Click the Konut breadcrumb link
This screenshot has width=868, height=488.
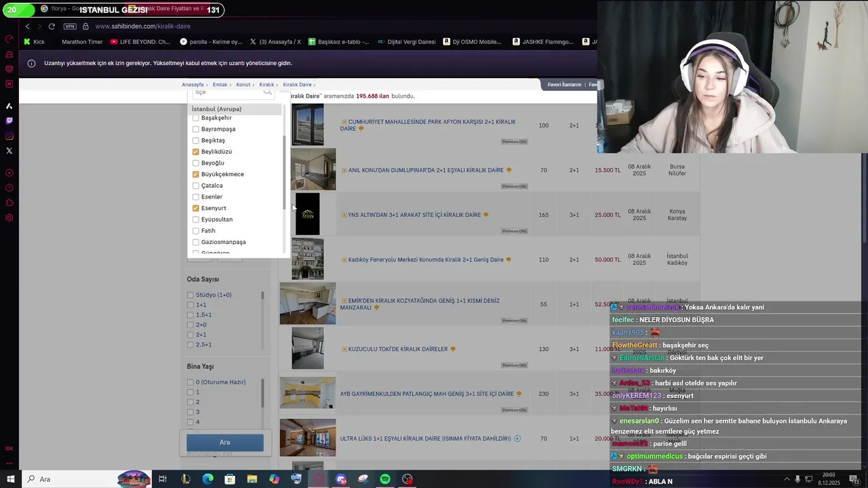[x=243, y=85]
